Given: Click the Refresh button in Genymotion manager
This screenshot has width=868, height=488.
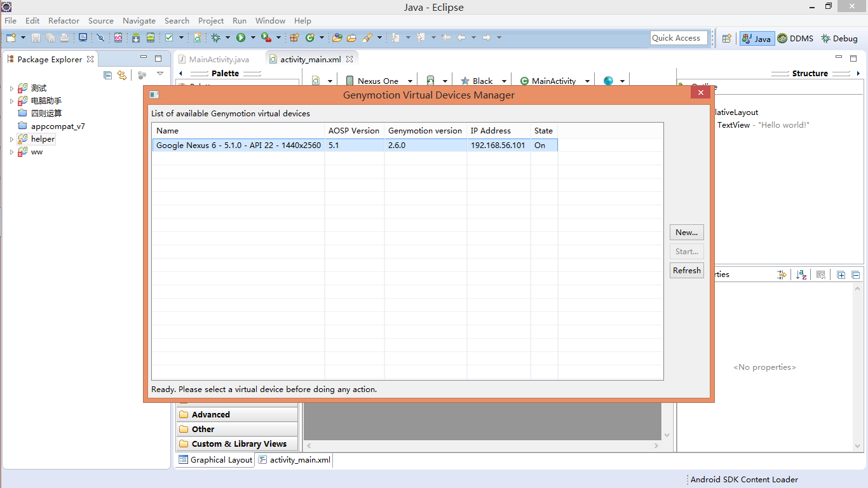Looking at the screenshot, I should [686, 270].
